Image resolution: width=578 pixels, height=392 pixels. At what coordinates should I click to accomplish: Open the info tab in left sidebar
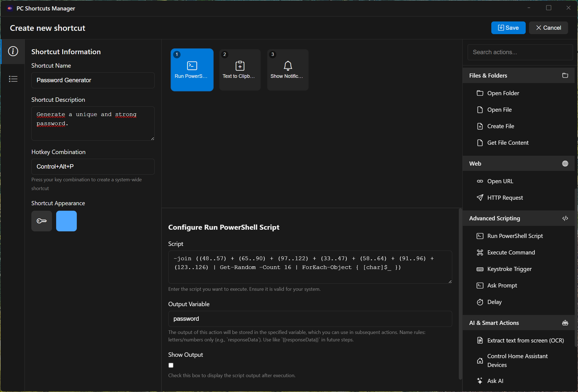[x=13, y=51]
